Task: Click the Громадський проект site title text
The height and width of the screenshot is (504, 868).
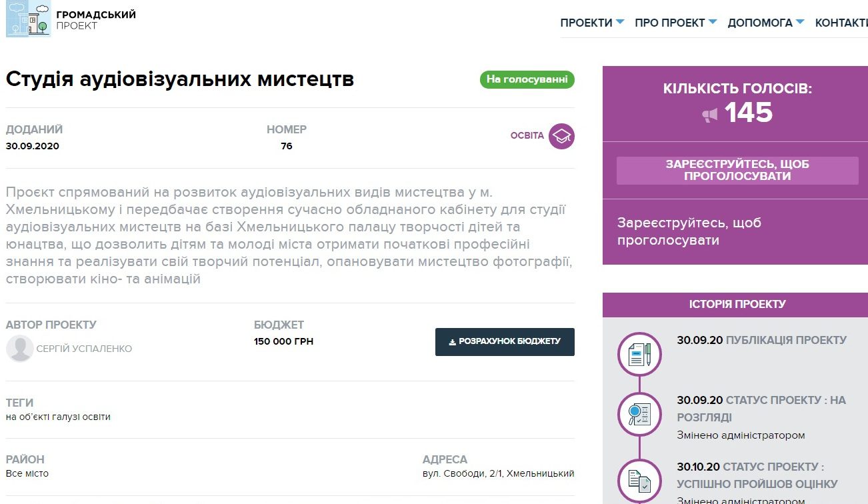Action: [x=95, y=20]
